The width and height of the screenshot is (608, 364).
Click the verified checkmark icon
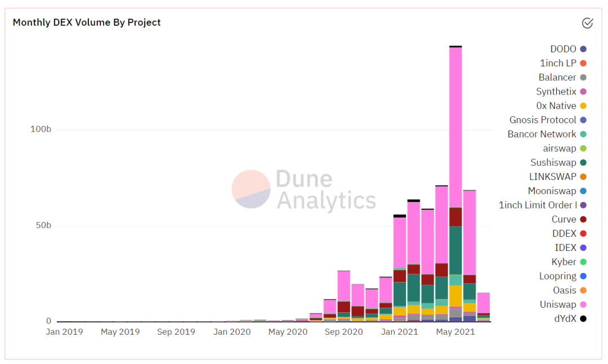tap(587, 23)
